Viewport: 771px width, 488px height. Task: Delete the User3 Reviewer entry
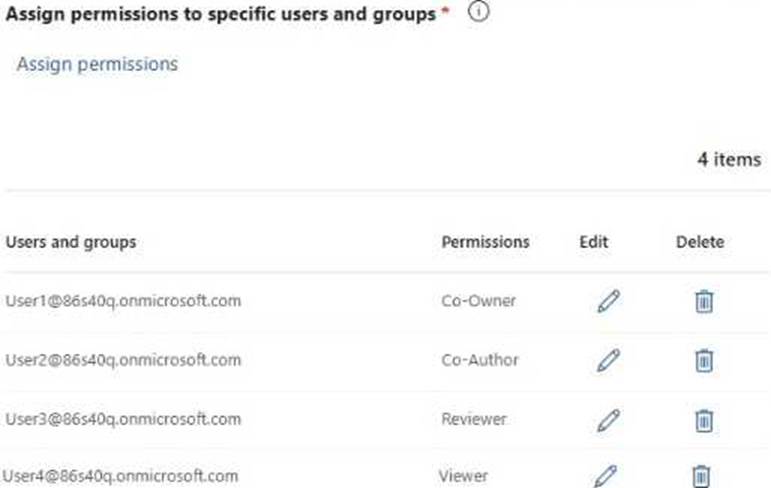coord(704,419)
